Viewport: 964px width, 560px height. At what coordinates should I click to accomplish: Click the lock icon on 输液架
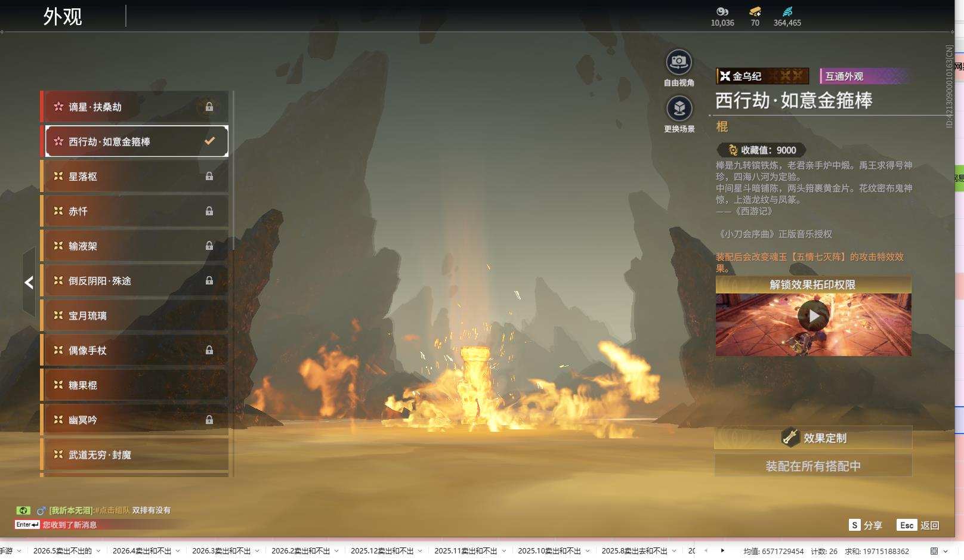pyautogui.click(x=209, y=246)
